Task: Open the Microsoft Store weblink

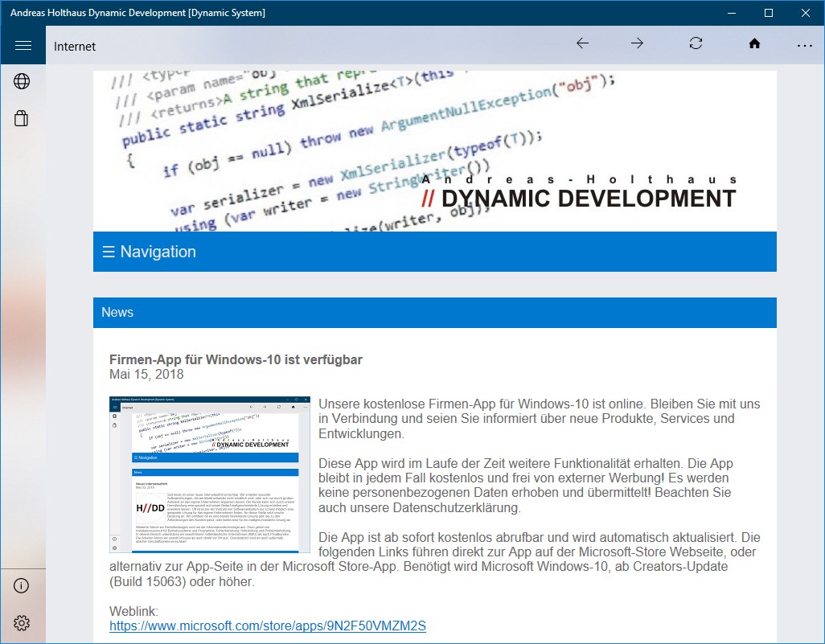Action: pos(269,626)
